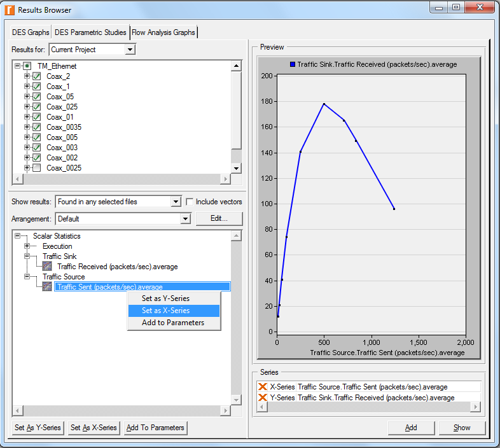Expand the Coax_002 tree node
The width and height of the screenshot is (500, 448).
(27, 157)
